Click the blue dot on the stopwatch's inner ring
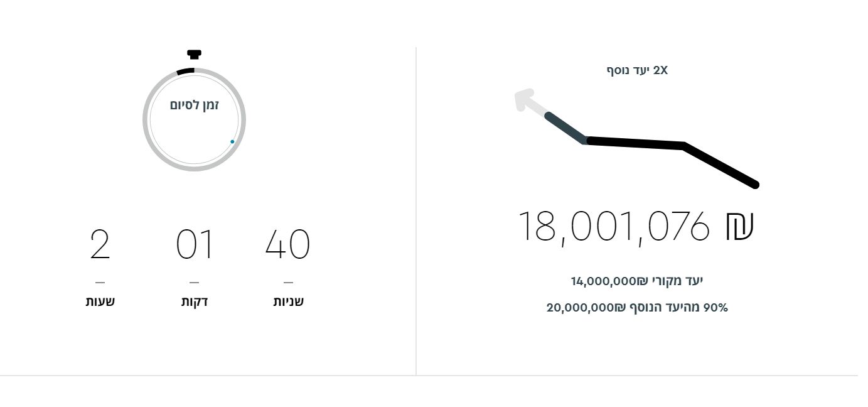868x407 pixels. pos(232,142)
